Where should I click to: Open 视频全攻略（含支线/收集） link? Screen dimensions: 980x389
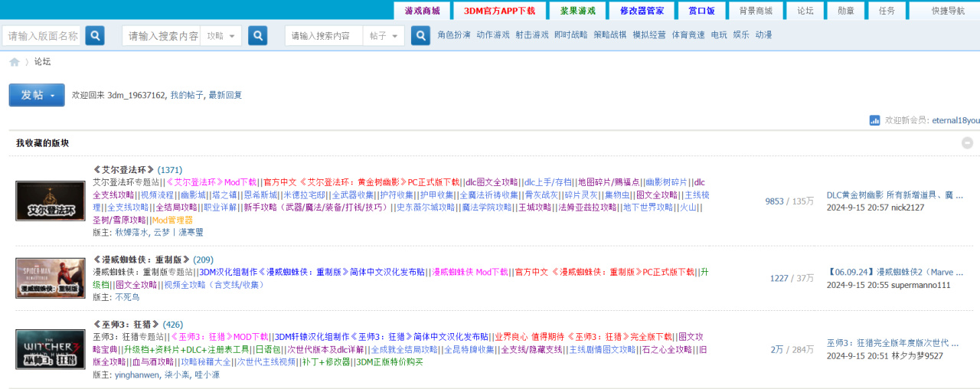[214, 285]
